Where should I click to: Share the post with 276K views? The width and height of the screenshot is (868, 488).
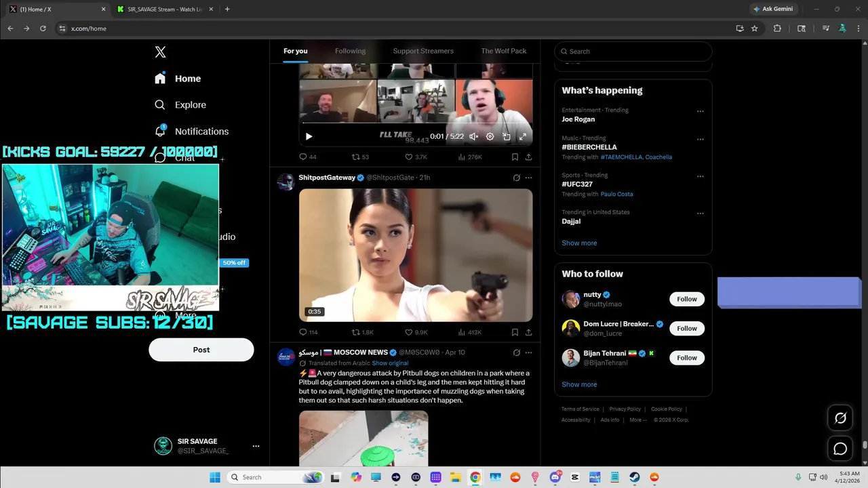(x=528, y=157)
